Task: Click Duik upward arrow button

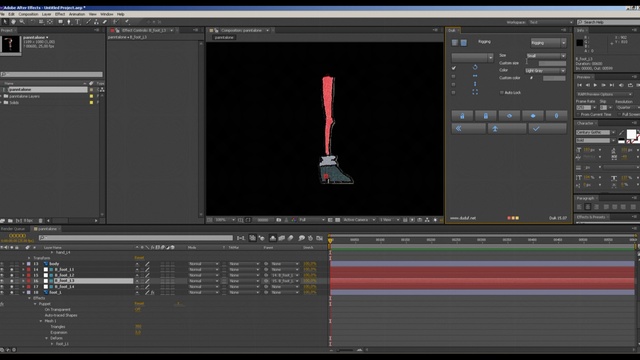Action: (507, 129)
